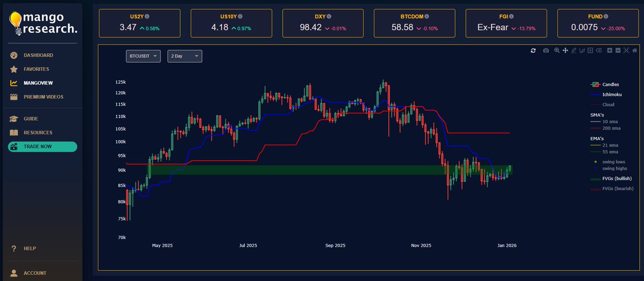This screenshot has width=644, height=281.
Task: Click the Help question mark icon
Action: [x=14, y=249]
